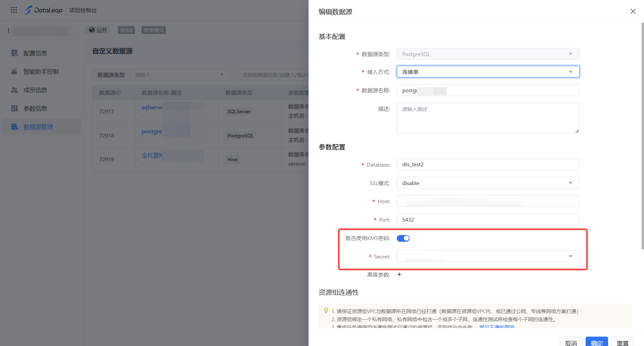
Task: Open 配置信息 menu item
Action: (42, 53)
